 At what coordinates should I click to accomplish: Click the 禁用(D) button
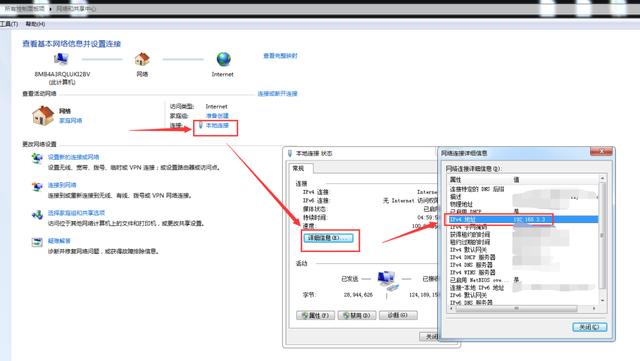[x=357, y=315]
